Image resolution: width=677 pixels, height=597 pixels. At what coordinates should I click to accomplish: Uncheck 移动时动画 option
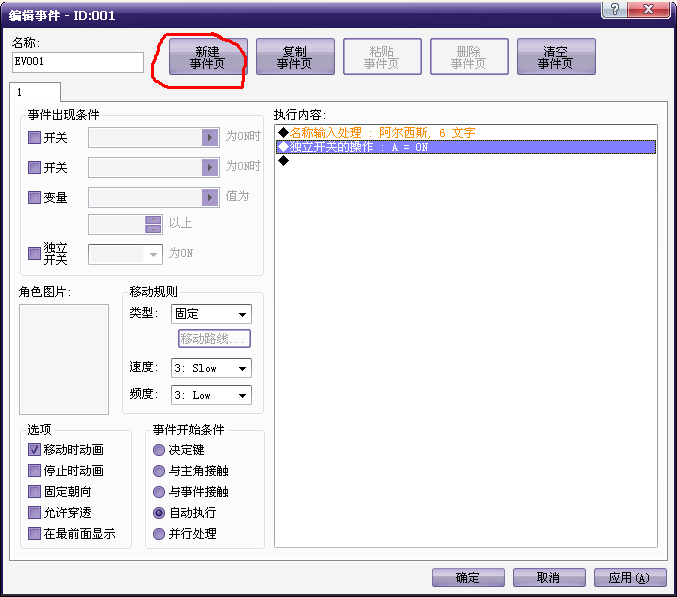34,449
